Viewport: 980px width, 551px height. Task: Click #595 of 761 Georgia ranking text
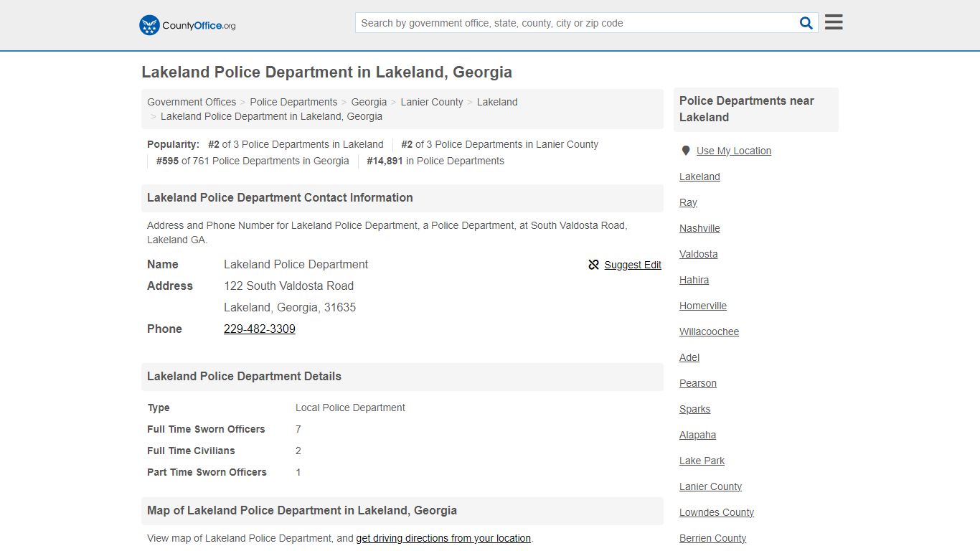click(x=253, y=161)
